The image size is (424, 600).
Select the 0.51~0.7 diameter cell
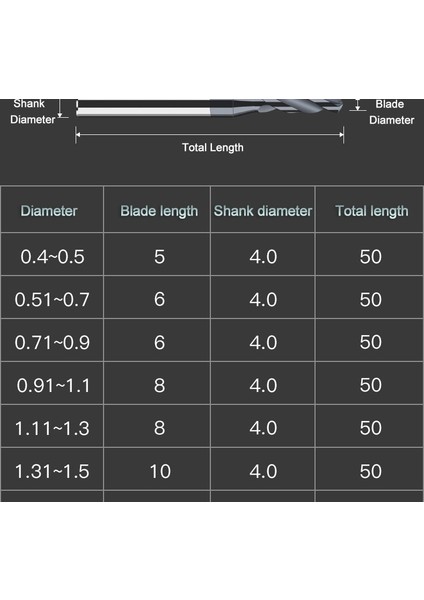click(x=52, y=297)
